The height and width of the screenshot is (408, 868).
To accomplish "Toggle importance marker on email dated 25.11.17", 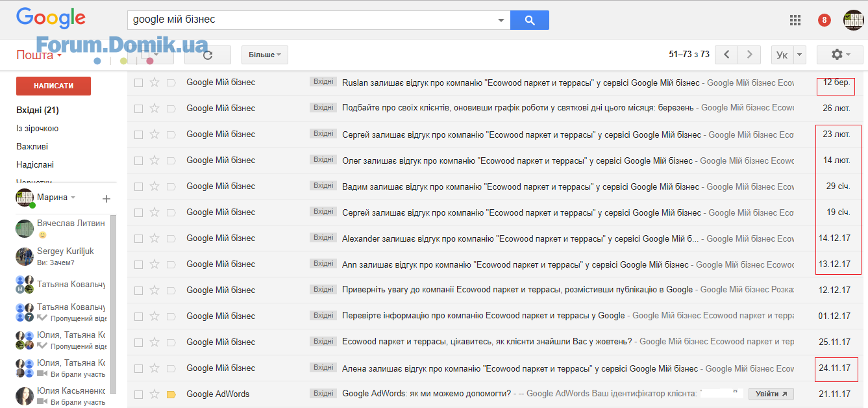I will 171,342.
